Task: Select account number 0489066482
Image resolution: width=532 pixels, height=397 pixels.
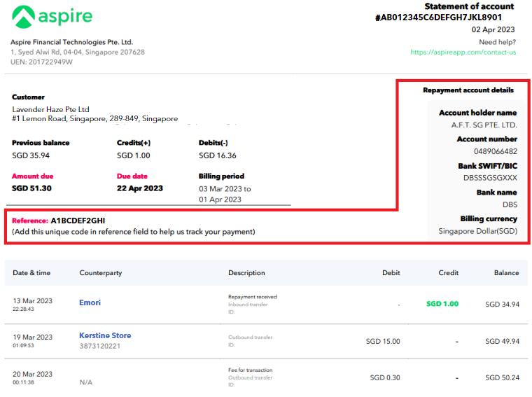Action: coord(496,151)
